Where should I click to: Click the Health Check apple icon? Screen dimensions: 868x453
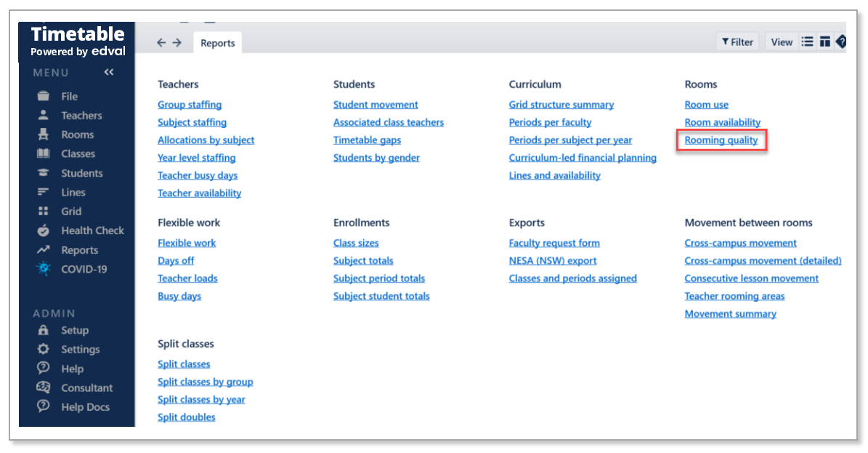pos(44,230)
